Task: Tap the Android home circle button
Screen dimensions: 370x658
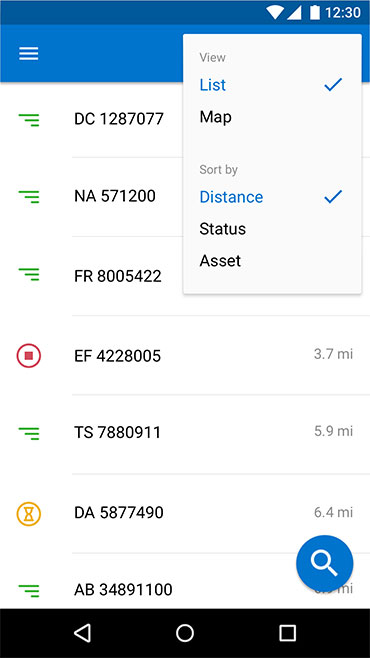Action: [x=185, y=633]
